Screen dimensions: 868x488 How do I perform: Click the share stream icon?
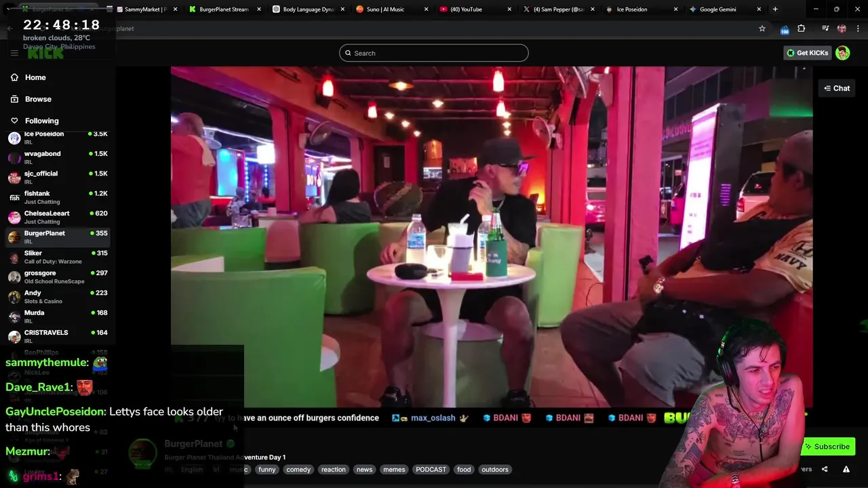pos(825,469)
